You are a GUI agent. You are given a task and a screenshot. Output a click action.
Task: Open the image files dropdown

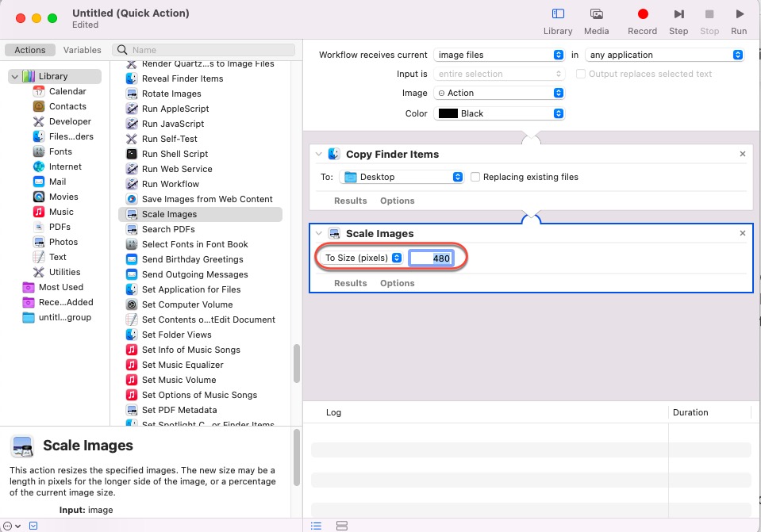pyautogui.click(x=498, y=55)
